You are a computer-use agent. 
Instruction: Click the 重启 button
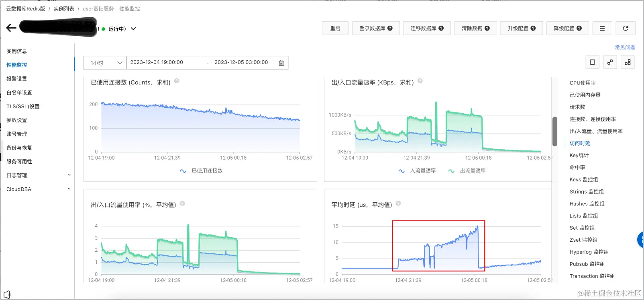point(335,28)
